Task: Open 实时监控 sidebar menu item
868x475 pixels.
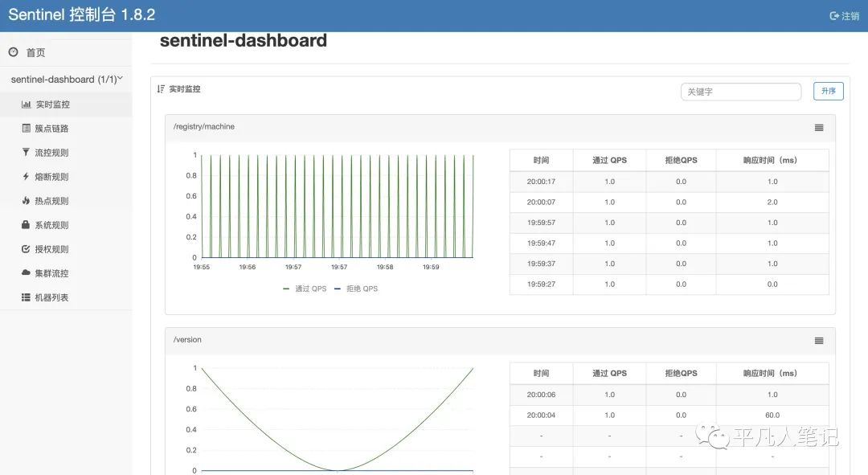Action: (x=66, y=104)
